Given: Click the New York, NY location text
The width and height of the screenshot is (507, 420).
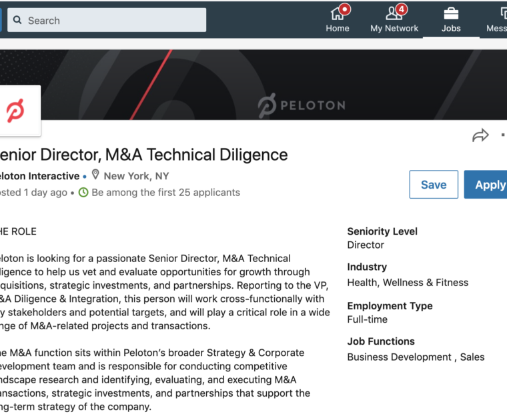Looking at the screenshot, I should (136, 176).
